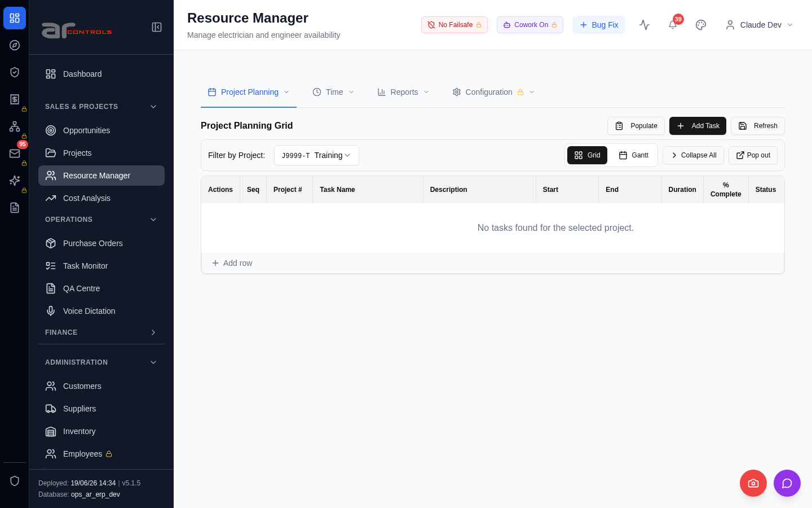812x508 pixels.
Task: Open the sparkles AI icon in left rail
Action: [15, 181]
